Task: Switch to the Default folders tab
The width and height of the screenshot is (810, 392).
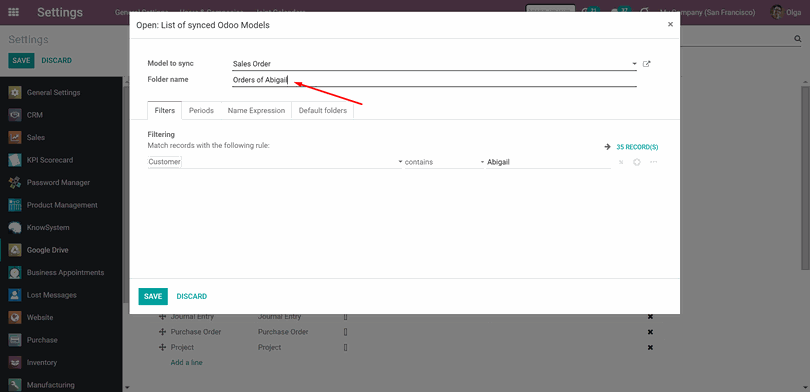Action: tap(323, 111)
